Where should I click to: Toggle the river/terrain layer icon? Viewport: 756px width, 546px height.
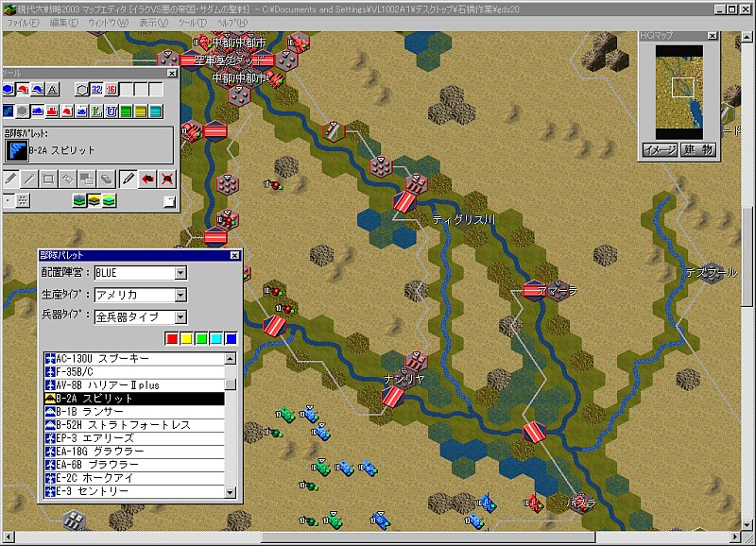pos(9,111)
